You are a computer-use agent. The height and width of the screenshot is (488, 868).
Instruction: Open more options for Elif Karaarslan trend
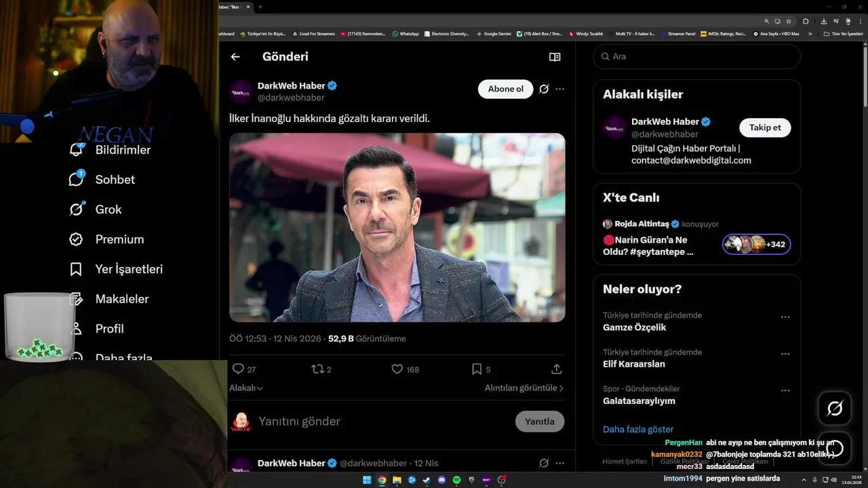(x=785, y=354)
